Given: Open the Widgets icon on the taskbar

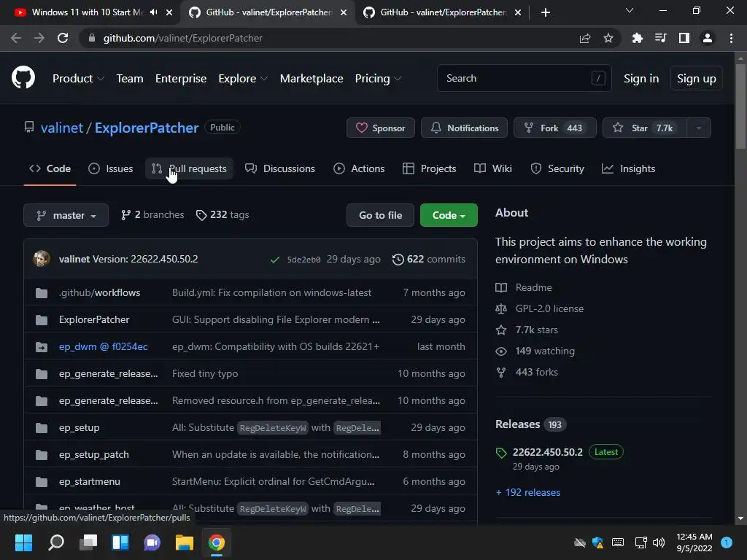Looking at the screenshot, I should pyautogui.click(x=120, y=542).
